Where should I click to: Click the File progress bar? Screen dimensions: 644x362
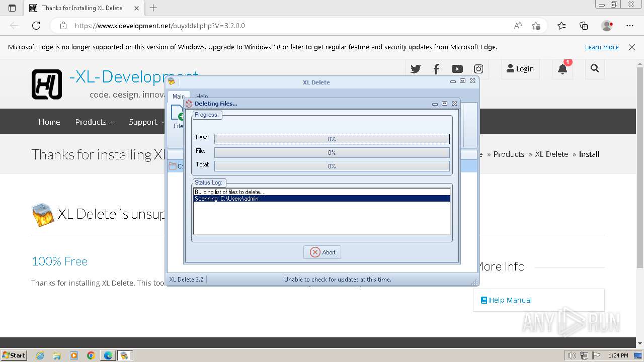tap(332, 152)
